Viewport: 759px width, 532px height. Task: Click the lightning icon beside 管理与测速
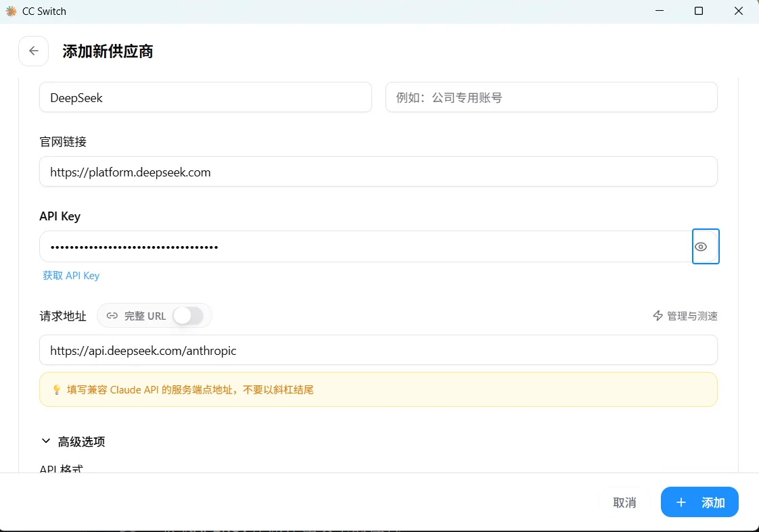[x=658, y=316]
